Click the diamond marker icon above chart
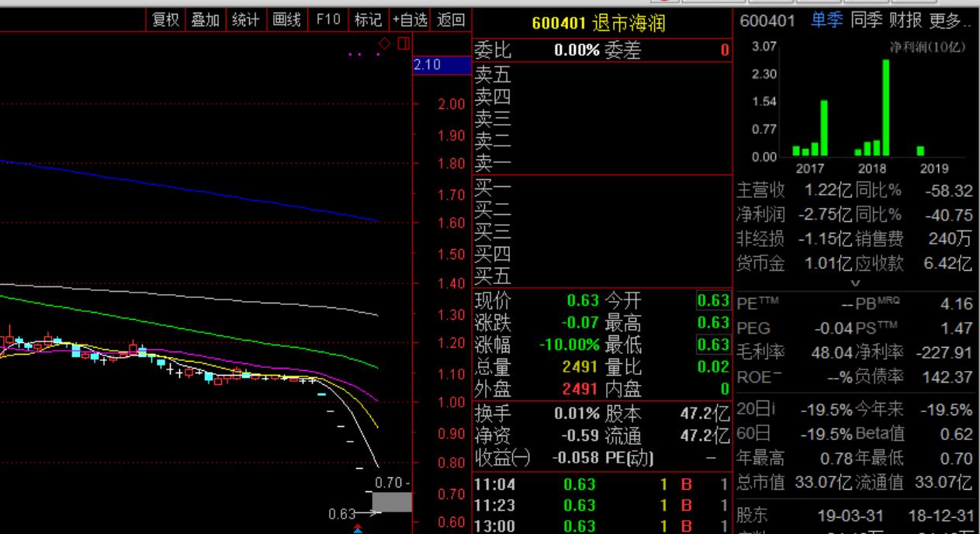Screen dimensions: 980x534 click(385, 43)
